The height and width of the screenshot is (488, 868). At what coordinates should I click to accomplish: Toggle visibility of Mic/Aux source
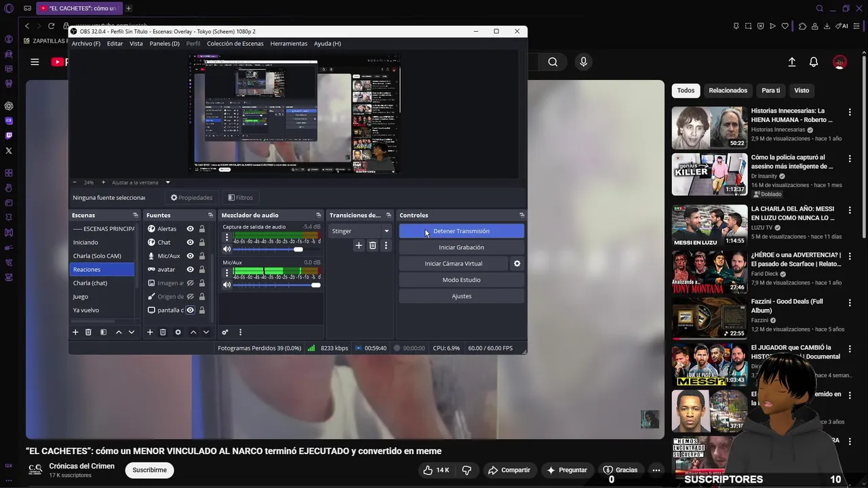coord(191,256)
